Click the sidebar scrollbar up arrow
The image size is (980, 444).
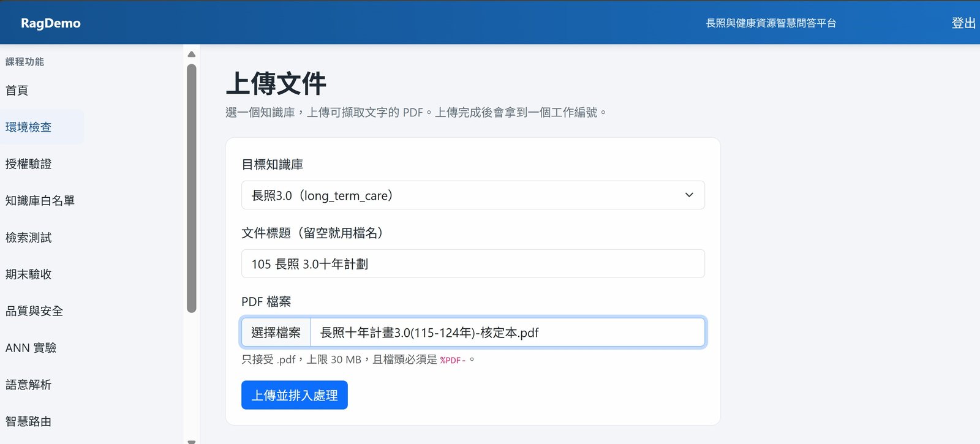[192, 54]
